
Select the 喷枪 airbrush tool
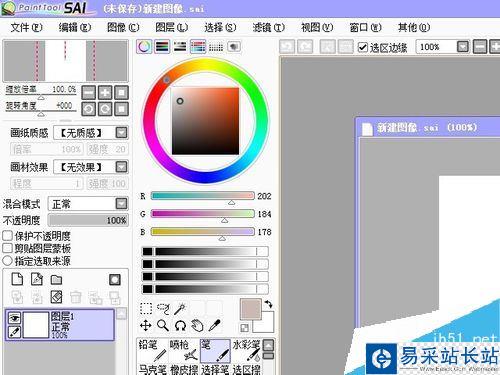184,351
